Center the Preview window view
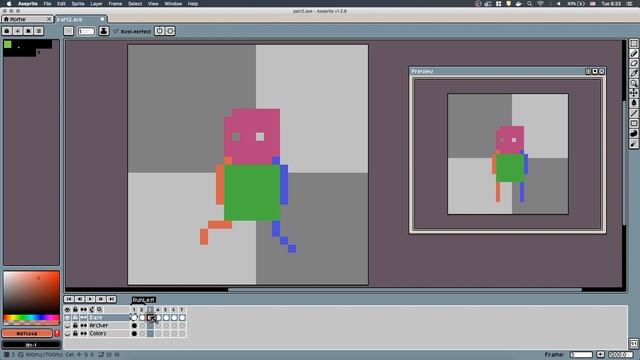 588,71
